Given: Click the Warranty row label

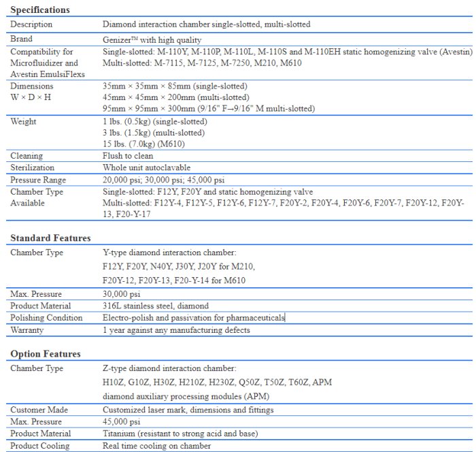Looking at the screenshot, I should click(x=28, y=330).
